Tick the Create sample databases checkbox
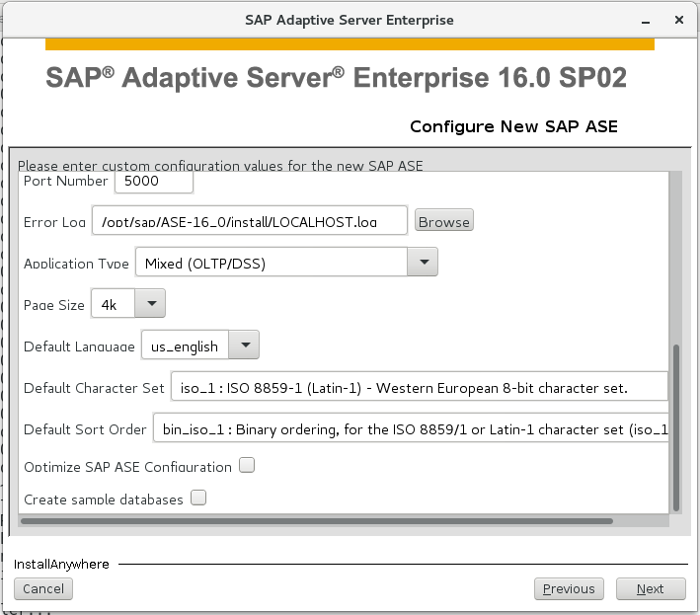 [198, 498]
